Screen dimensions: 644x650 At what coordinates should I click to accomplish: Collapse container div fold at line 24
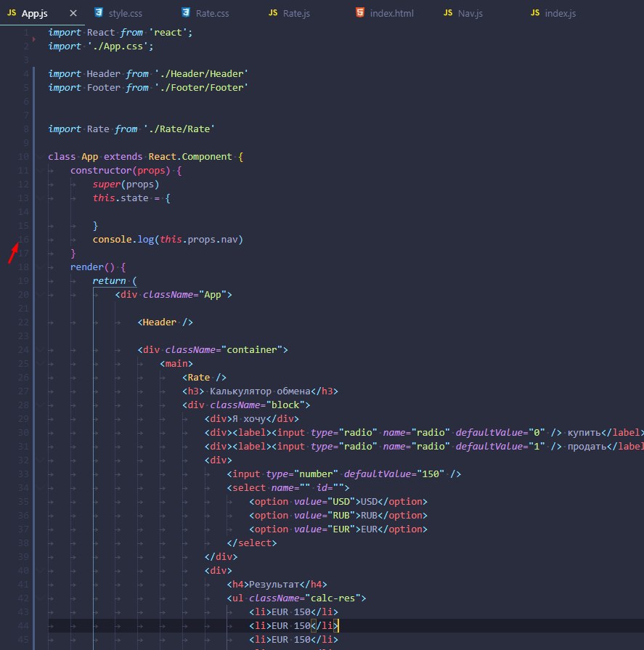[40, 350]
